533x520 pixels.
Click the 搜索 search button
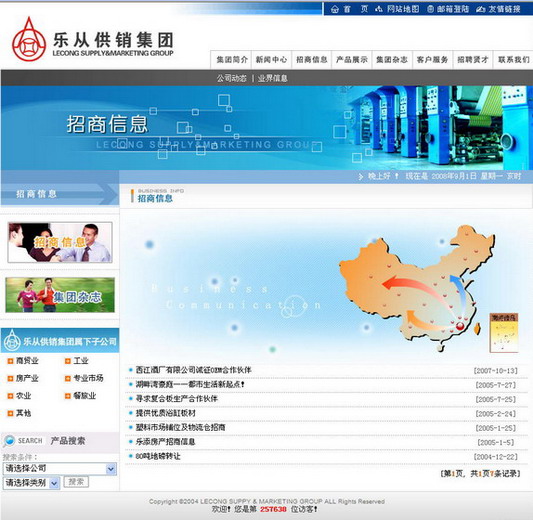pyautogui.click(x=76, y=482)
